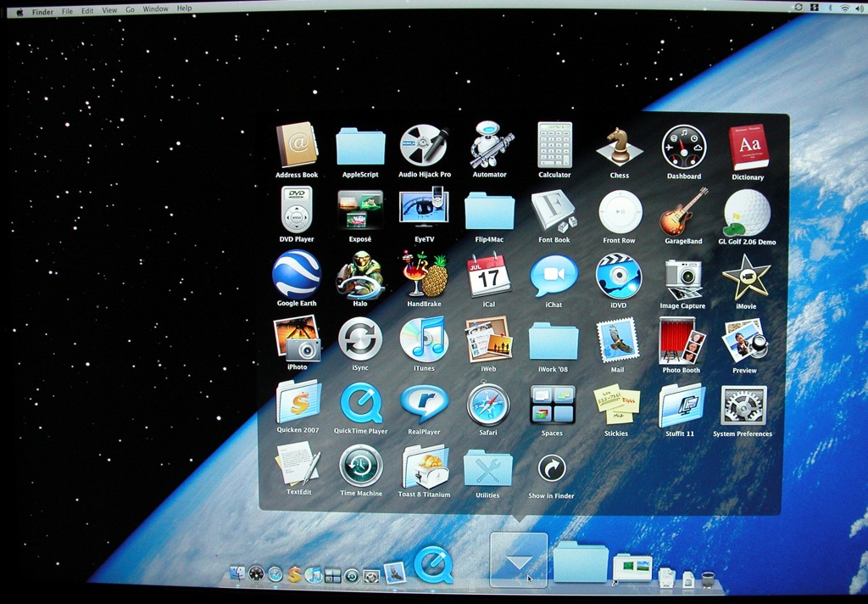Click the large QuickTime icon in the Dock
The height and width of the screenshot is (604, 868).
(434, 565)
